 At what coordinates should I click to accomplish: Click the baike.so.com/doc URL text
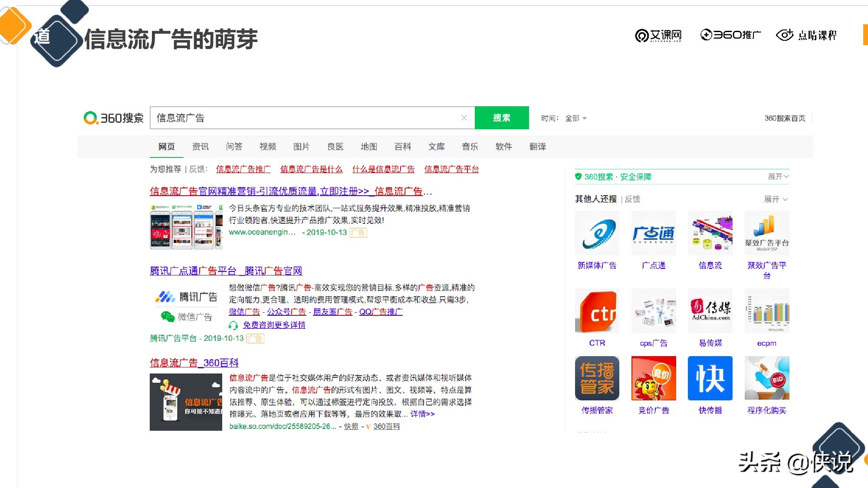[283, 426]
